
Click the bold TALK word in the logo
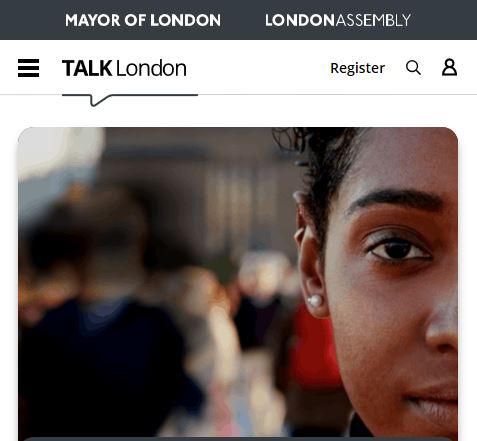click(x=87, y=68)
